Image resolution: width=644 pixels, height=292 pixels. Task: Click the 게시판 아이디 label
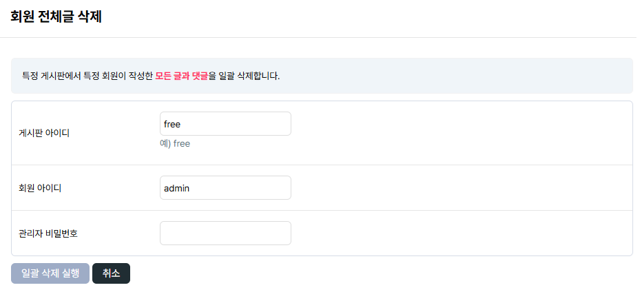pos(44,133)
